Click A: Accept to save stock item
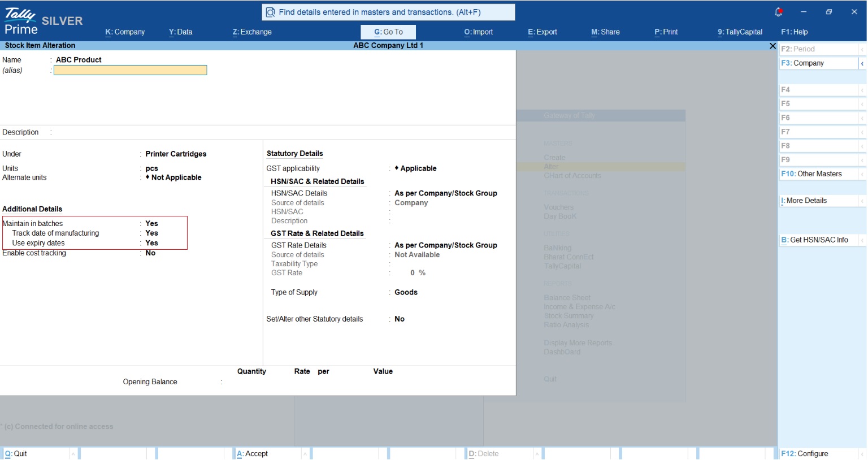 click(x=268, y=454)
